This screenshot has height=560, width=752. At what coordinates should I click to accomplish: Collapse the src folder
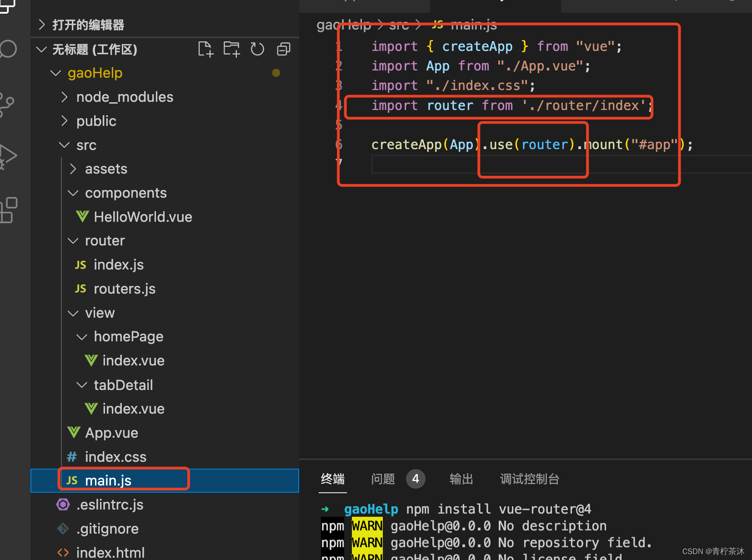pos(64,145)
